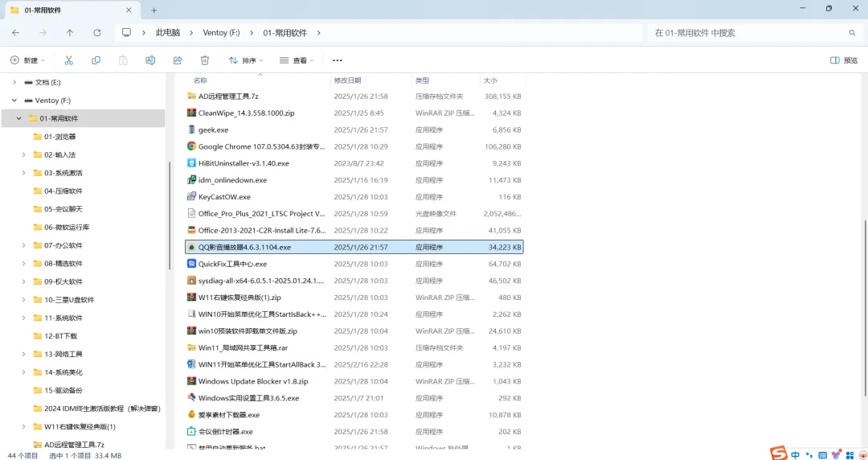Viewport: 868px width, 460px height.
Task: Expand the 02-输入法 folder node
Action: click(24, 154)
